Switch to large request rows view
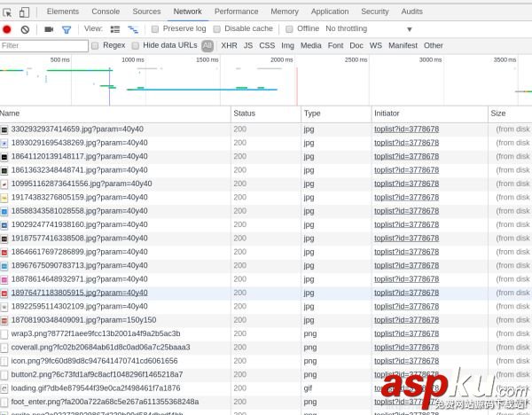532x415 pixels. tap(115, 29)
